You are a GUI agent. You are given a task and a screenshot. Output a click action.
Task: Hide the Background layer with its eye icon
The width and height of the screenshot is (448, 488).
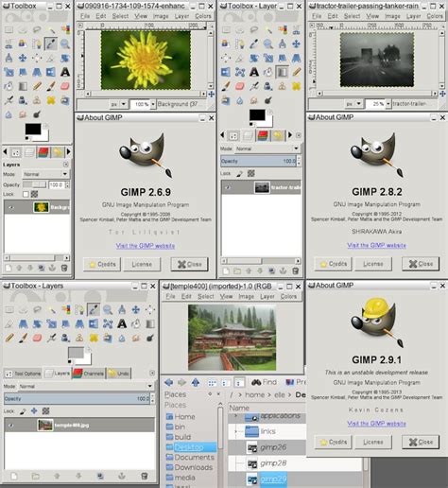tap(11, 207)
